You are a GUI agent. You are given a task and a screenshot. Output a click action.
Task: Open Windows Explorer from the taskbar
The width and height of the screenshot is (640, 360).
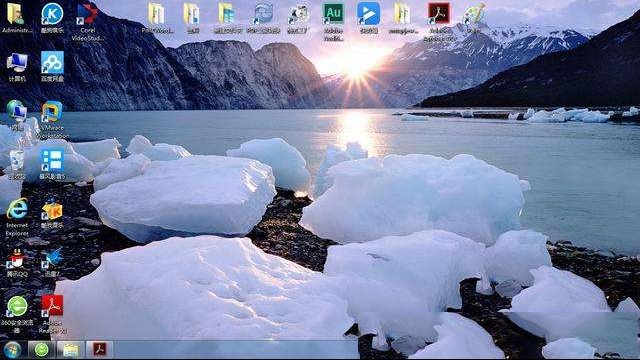pos(70,350)
